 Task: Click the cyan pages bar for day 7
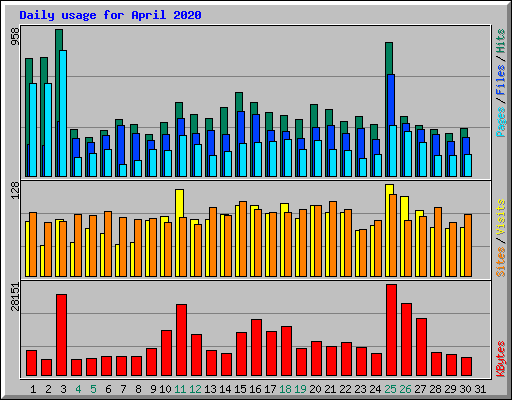(123, 170)
